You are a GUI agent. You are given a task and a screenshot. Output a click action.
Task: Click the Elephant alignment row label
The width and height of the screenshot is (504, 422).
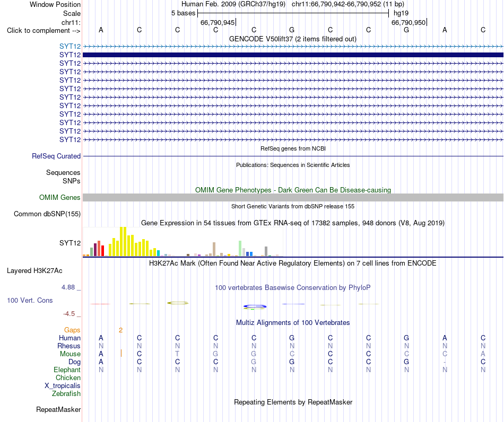(x=67, y=370)
